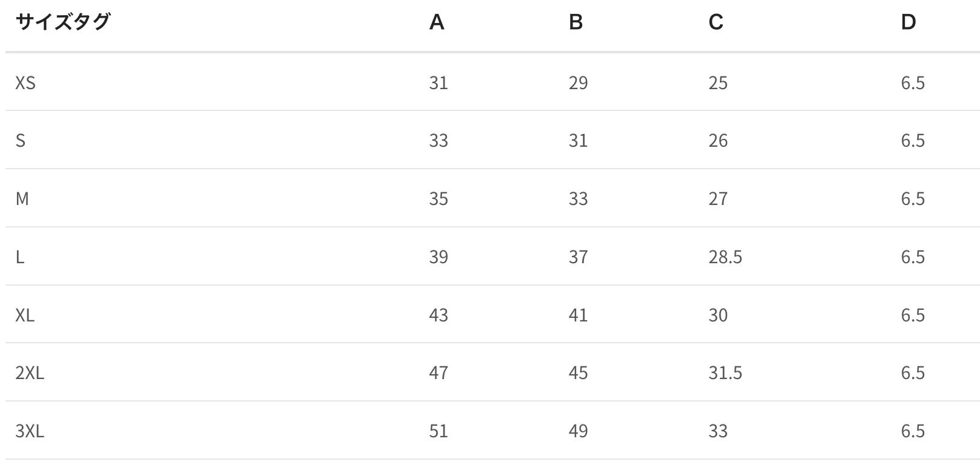
Task: Click the C value 26 for S
Action: tap(718, 141)
